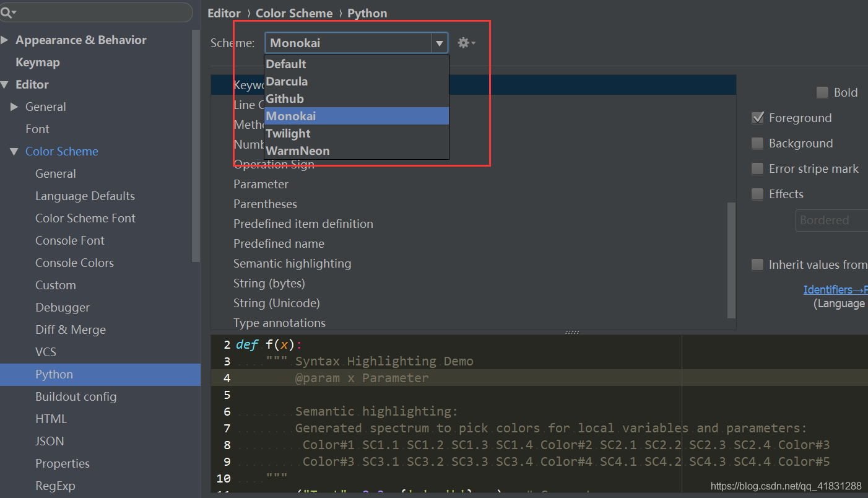Viewport: 868px width, 498px height.
Task: Open Console Font page
Action: click(70, 240)
